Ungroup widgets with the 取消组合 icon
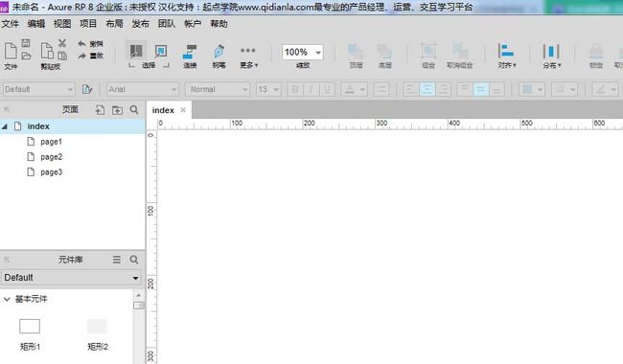This screenshot has height=364, width=623. 460,56
